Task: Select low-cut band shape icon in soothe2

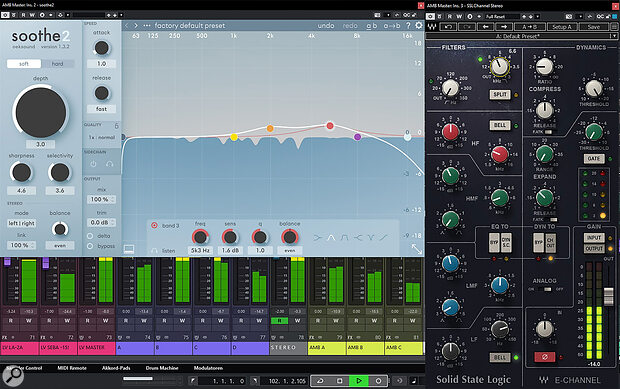Action: (x=318, y=238)
